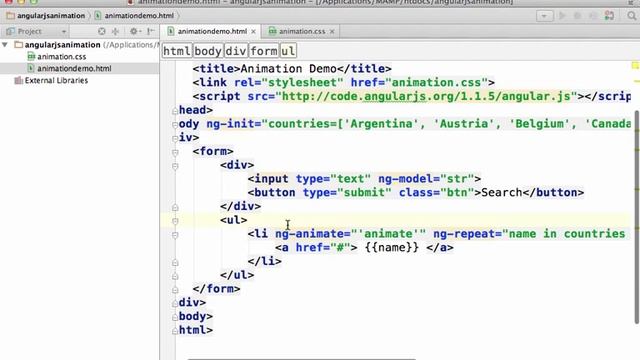Image resolution: width=640 pixels, height=360 pixels.
Task: Click body breadcrumb tag
Action: point(208,51)
